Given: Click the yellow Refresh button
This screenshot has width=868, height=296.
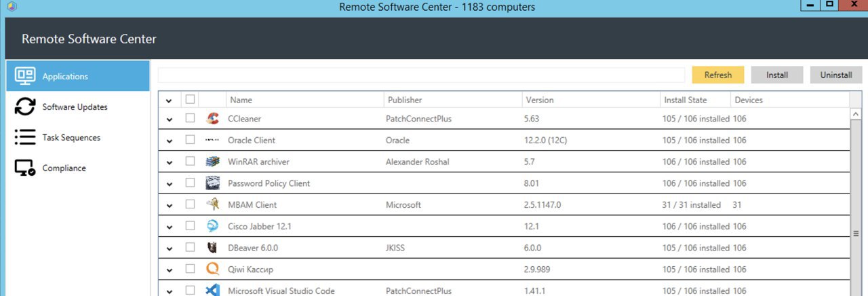Looking at the screenshot, I should click(x=717, y=75).
